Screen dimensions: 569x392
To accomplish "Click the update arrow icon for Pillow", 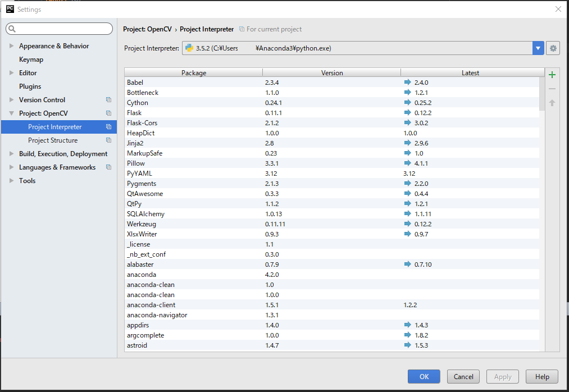I will tap(407, 163).
